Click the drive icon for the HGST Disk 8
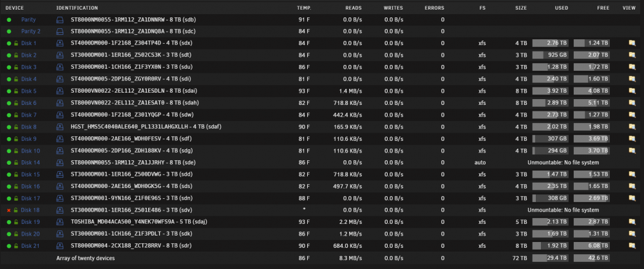 pos(61,127)
